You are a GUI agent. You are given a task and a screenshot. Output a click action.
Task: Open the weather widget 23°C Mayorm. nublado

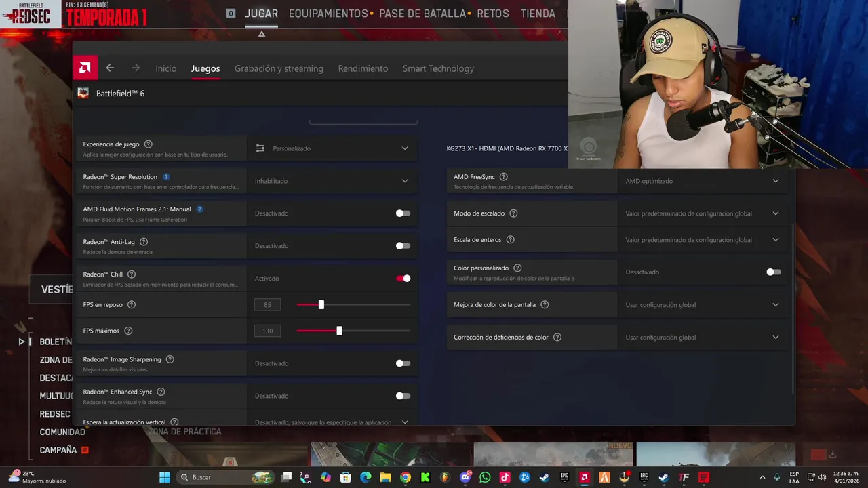click(37, 477)
